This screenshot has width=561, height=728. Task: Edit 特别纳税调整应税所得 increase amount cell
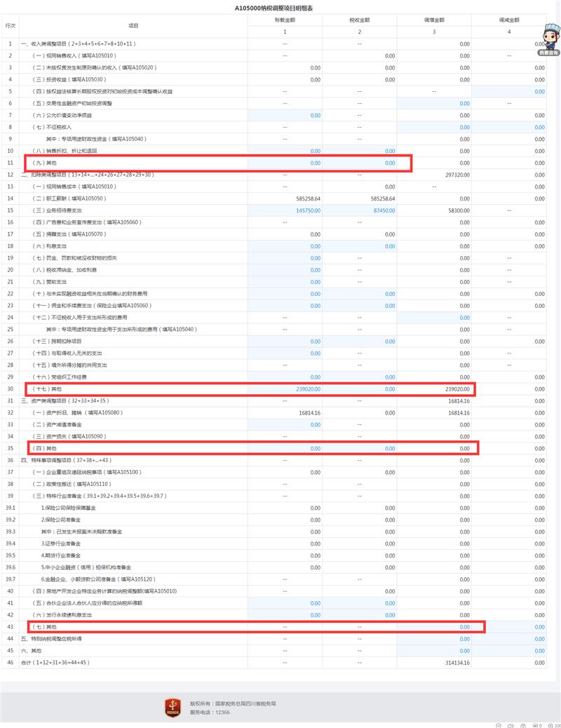click(x=434, y=638)
